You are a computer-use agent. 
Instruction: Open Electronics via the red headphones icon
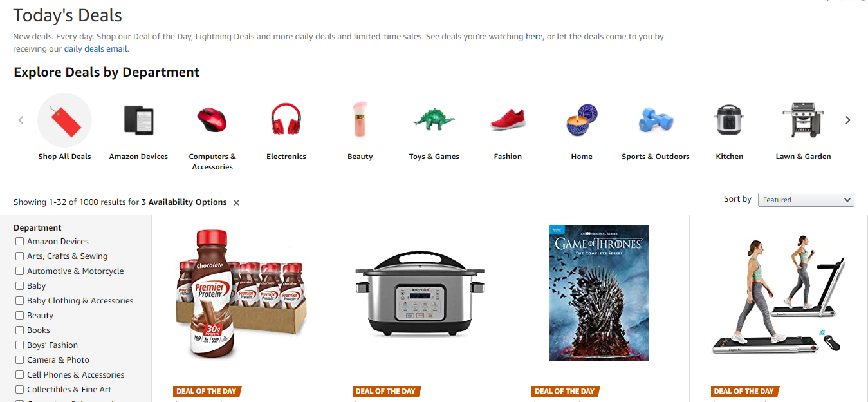tap(286, 120)
